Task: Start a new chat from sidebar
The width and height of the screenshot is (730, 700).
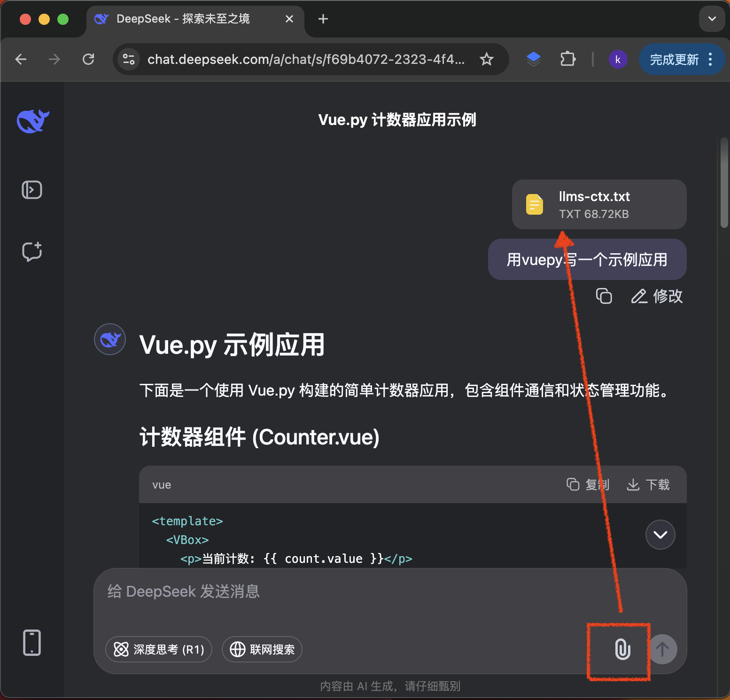Action: tap(32, 251)
